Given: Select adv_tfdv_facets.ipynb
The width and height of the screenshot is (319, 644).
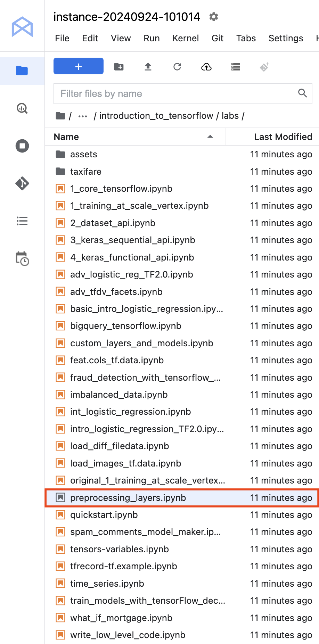Looking at the screenshot, I should [182, 292].
